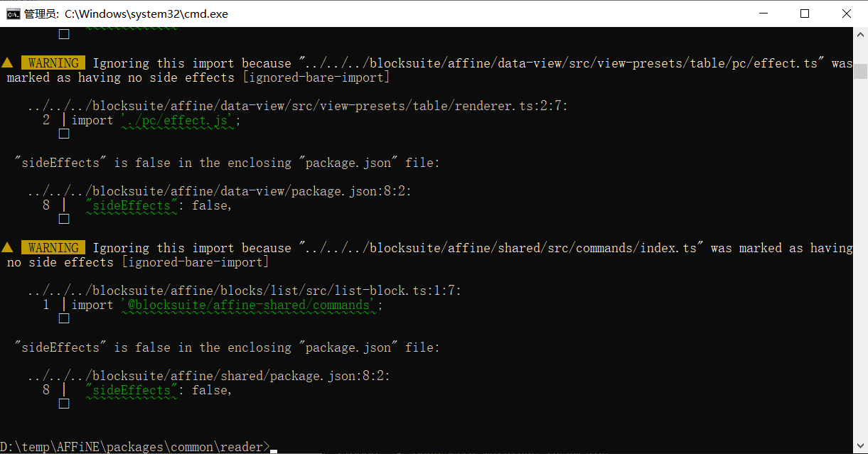This screenshot has width=868, height=454.
Task: Click the vertical scrollbar thumb
Action: [860, 71]
